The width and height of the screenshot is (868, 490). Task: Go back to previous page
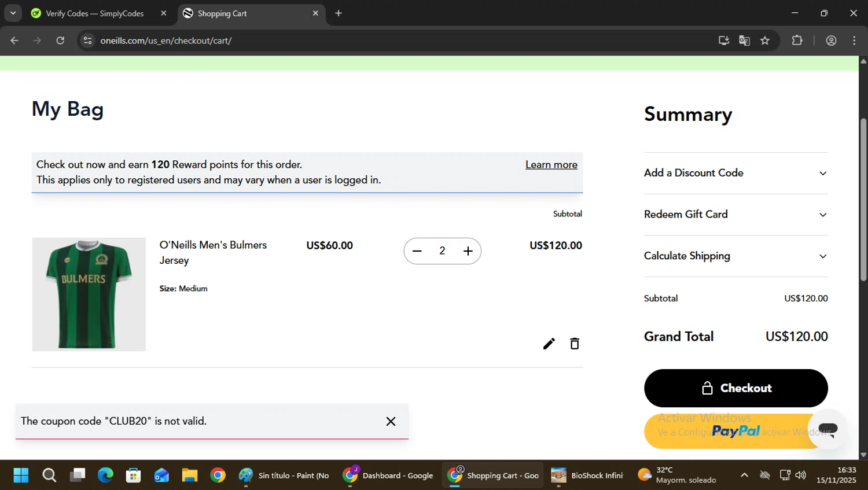click(14, 40)
